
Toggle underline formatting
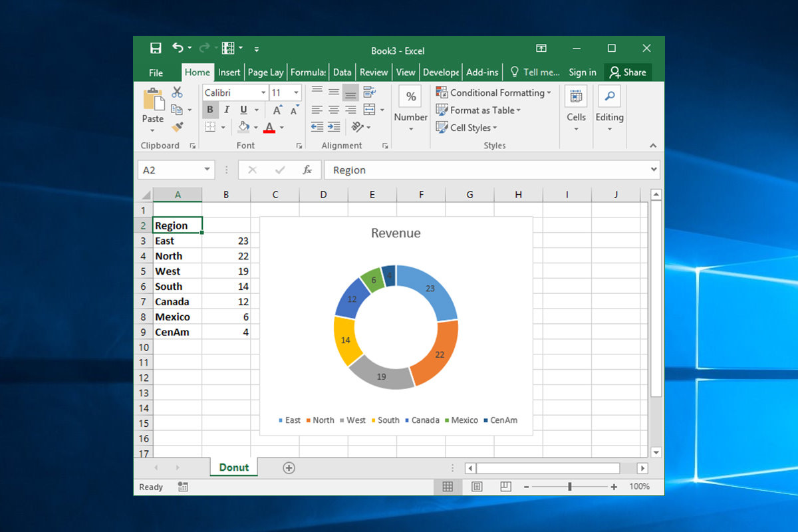[243, 110]
